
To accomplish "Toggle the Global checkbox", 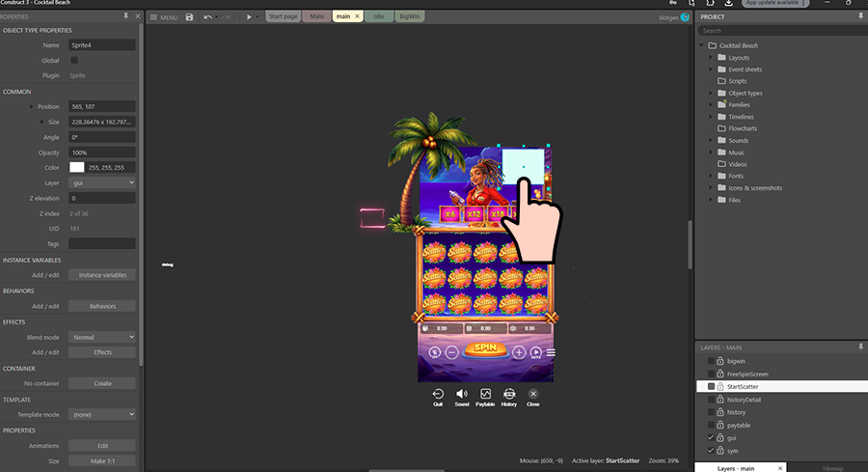I will point(74,61).
